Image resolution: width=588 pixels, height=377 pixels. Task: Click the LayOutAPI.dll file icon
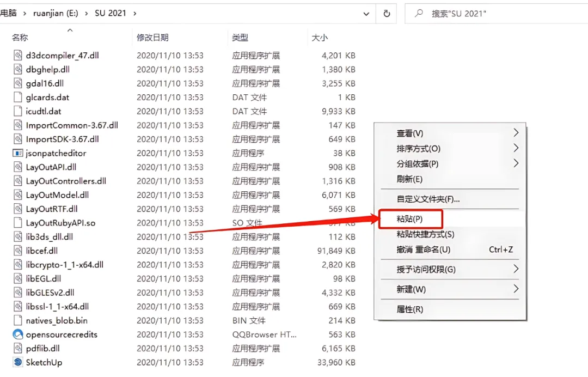click(x=17, y=167)
